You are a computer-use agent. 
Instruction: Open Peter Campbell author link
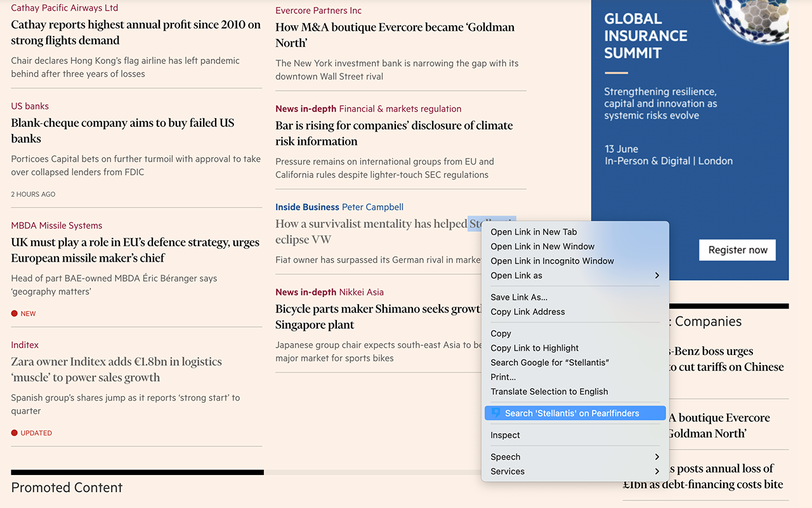[x=372, y=207]
